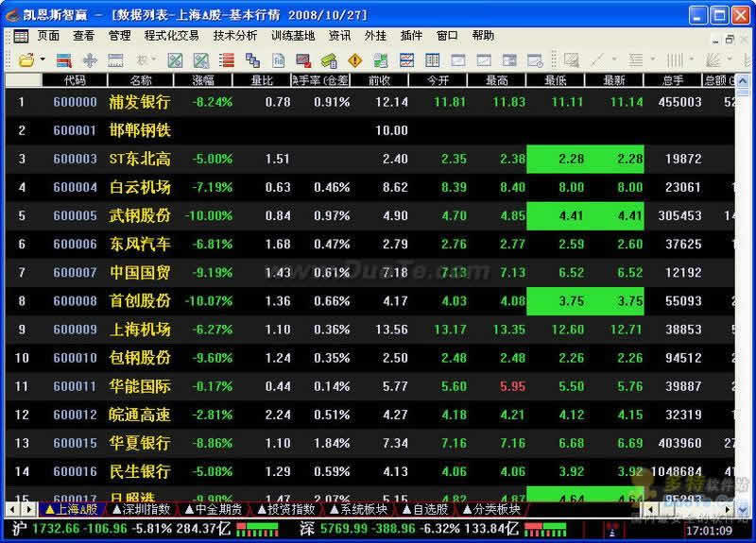Image resolution: width=756 pixels, height=543 pixels.
Task: Open the 程式化交易 menu
Action: click(x=172, y=36)
